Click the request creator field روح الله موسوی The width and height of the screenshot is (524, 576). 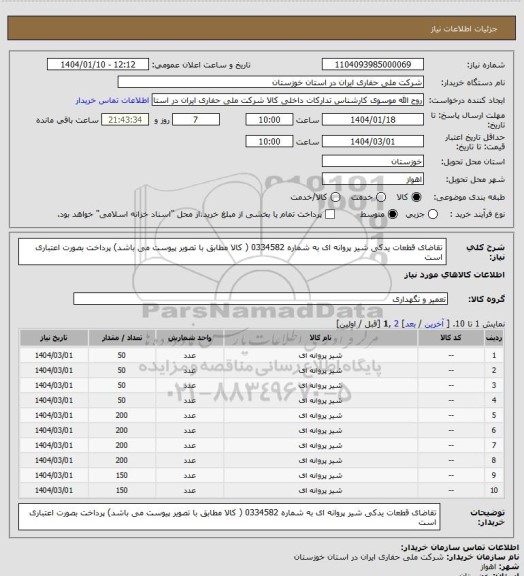tap(288, 100)
